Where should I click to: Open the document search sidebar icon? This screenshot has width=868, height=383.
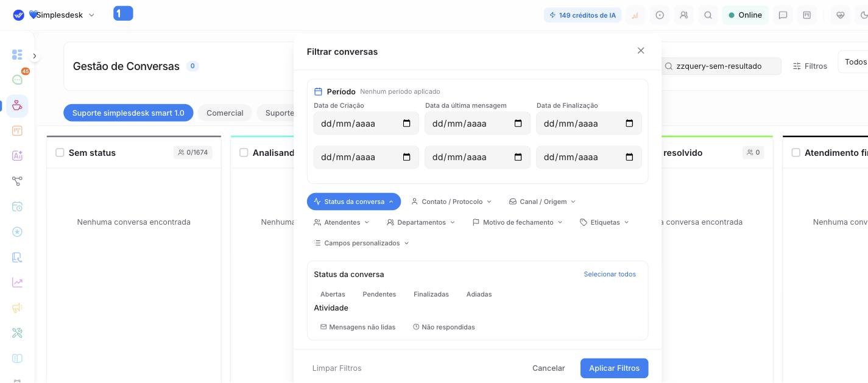[x=17, y=257]
